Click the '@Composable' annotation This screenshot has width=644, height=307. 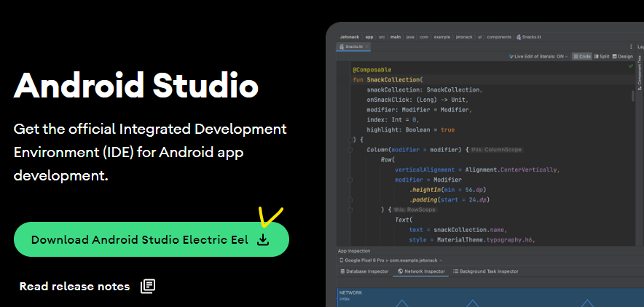coord(372,70)
